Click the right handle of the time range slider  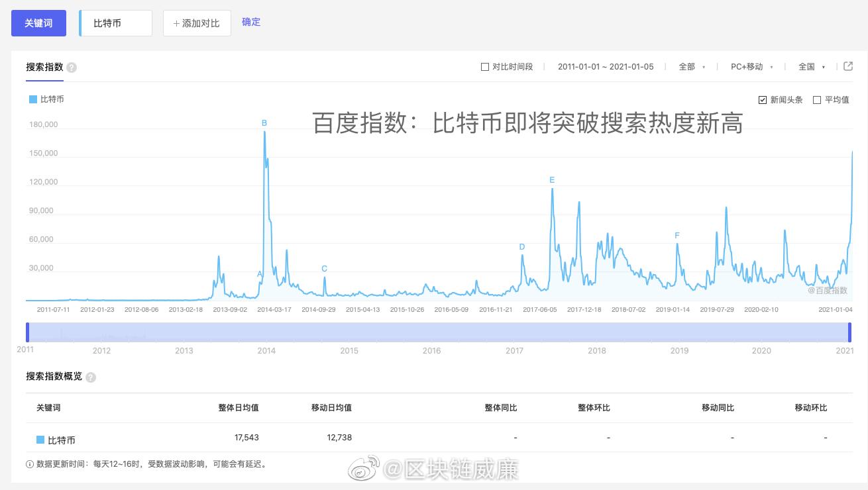[849, 332]
